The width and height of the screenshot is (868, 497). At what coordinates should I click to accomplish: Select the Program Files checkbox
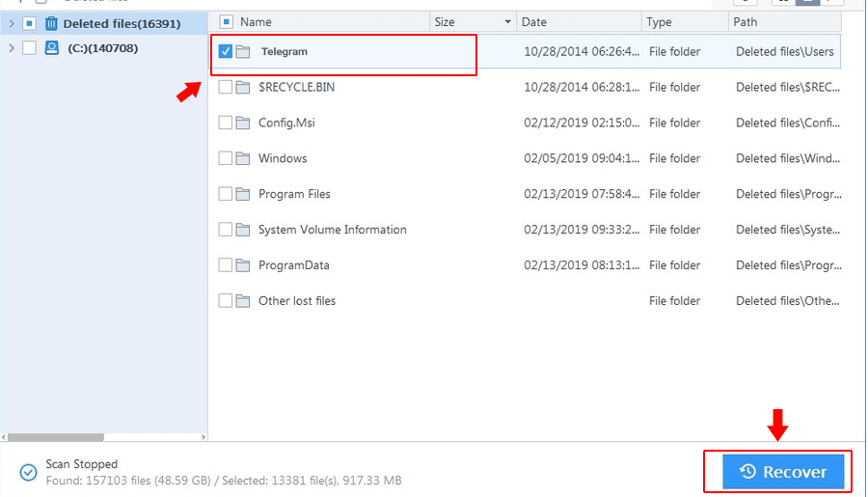coord(226,194)
